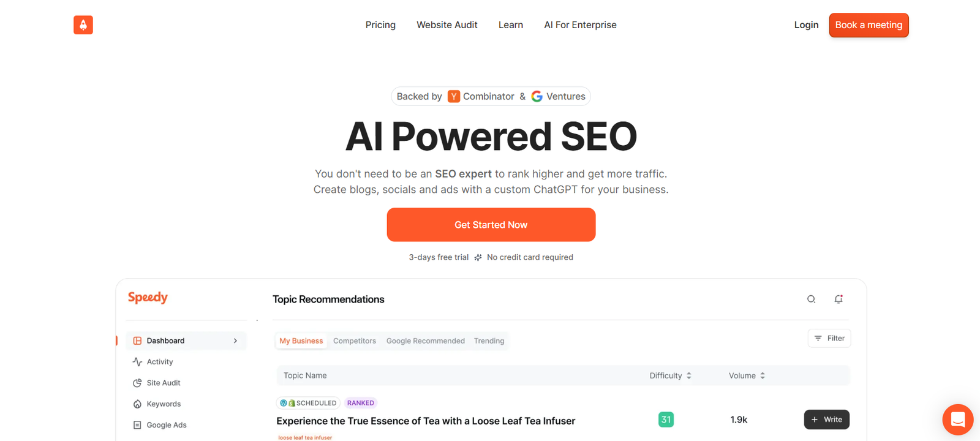Click the Activity pulse icon
Screen dimensions: 980x441
tap(137, 362)
